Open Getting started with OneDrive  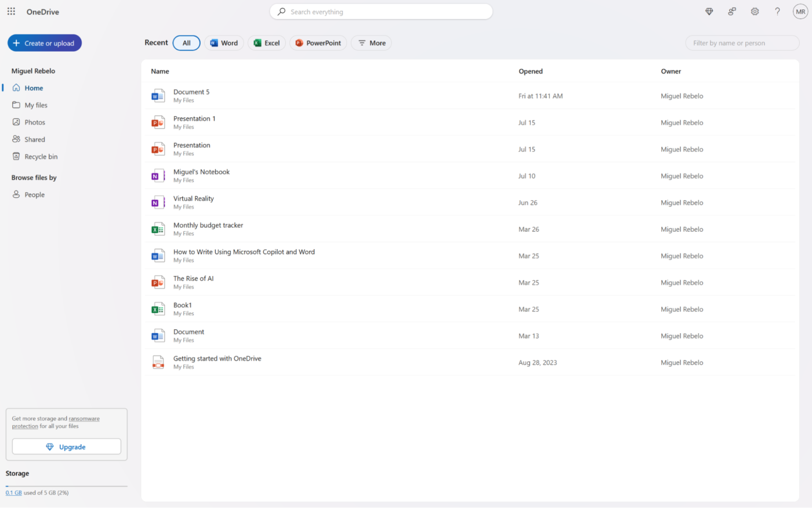coord(217,359)
